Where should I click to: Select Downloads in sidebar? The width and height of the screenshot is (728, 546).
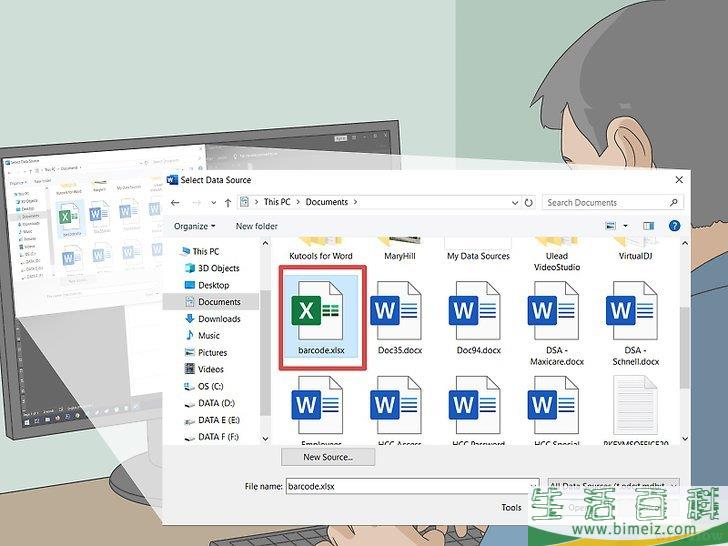(213, 318)
